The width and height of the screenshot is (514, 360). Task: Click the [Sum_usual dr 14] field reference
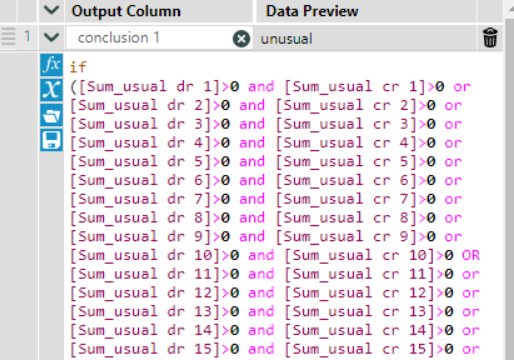click(x=145, y=330)
